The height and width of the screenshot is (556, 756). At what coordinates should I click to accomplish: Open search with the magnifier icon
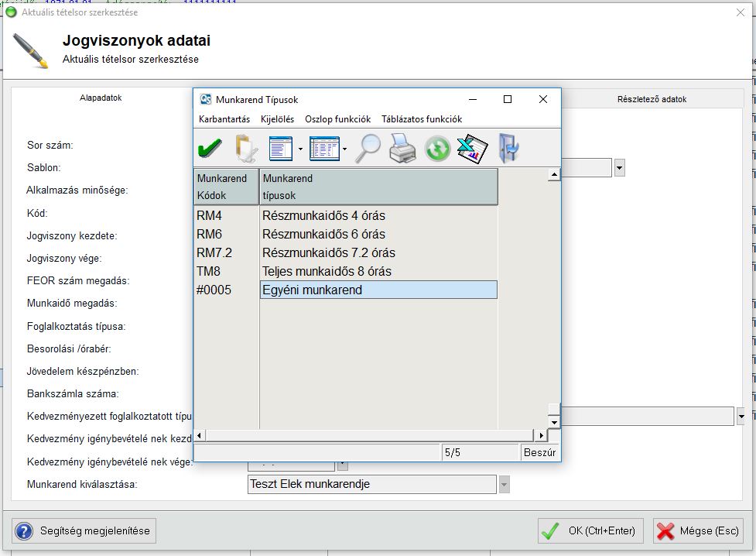(x=368, y=148)
